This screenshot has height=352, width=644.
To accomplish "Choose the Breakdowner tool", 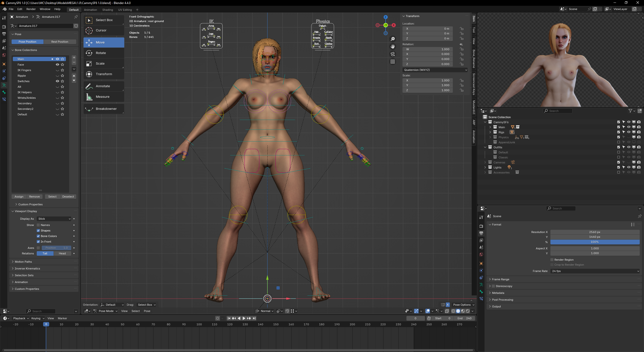I will [104, 109].
